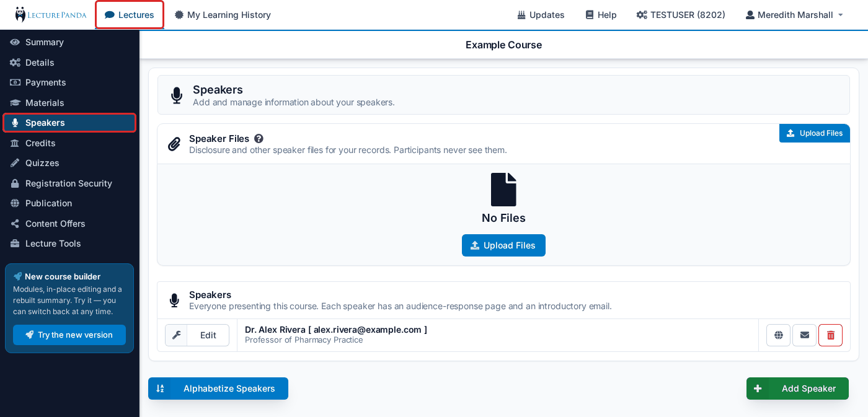Open the Summary section in sidebar

pyautogui.click(x=69, y=42)
